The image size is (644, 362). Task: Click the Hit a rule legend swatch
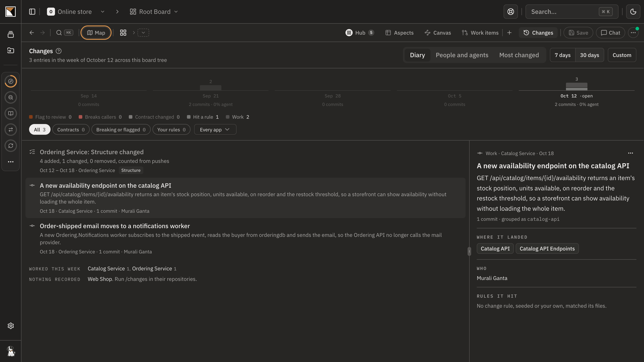tap(189, 117)
